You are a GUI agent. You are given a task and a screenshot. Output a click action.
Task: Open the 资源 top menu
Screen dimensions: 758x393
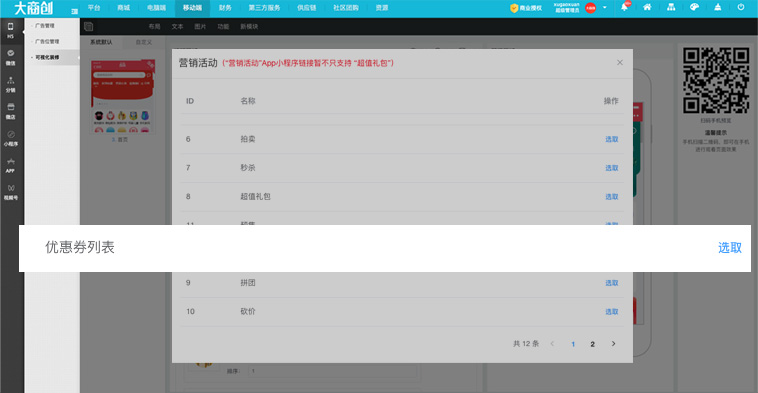(x=382, y=8)
